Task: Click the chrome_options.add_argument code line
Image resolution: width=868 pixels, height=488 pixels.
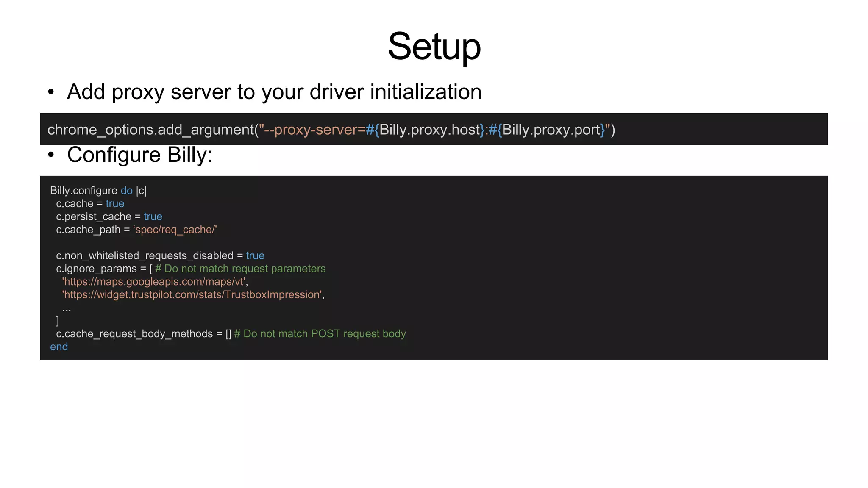Action: (331, 129)
